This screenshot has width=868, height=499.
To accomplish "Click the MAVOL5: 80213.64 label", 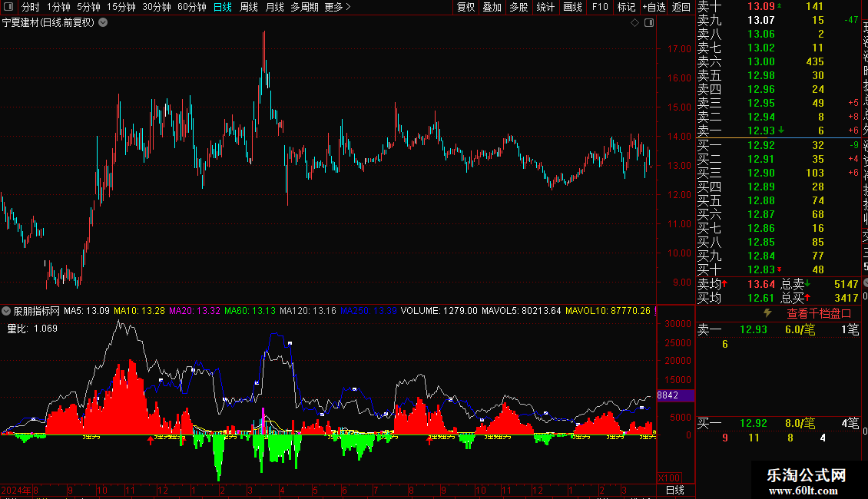I will (522, 311).
